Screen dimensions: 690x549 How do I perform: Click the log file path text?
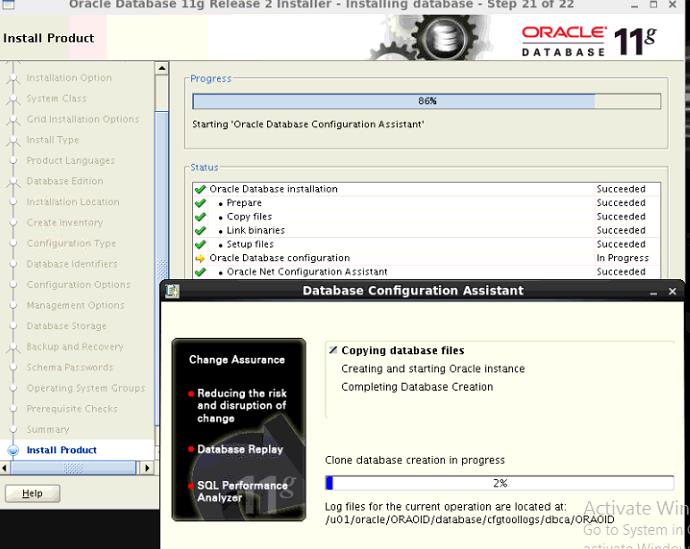click(x=470, y=520)
